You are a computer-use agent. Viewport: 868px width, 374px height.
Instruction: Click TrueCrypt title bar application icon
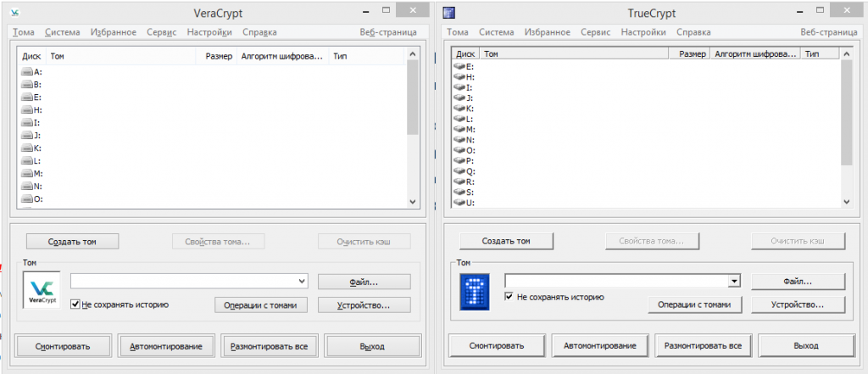tap(449, 12)
